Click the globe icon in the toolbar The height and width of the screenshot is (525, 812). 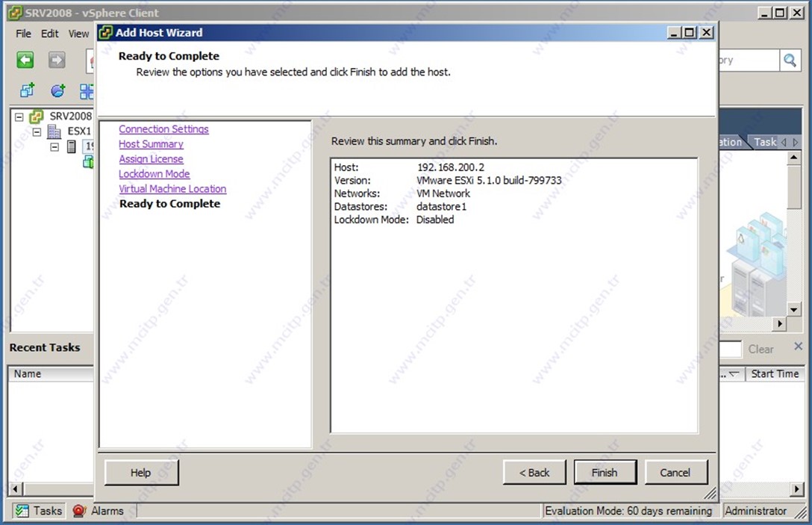pos(57,90)
